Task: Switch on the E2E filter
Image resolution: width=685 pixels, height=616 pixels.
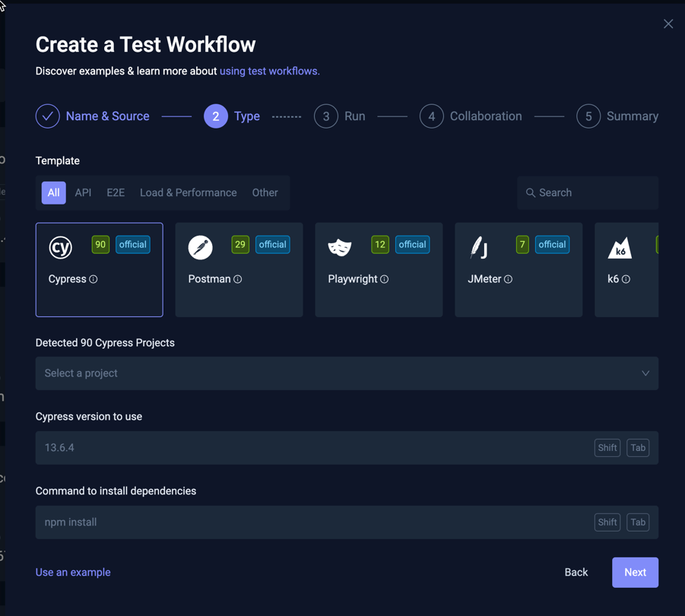Action: (x=115, y=192)
